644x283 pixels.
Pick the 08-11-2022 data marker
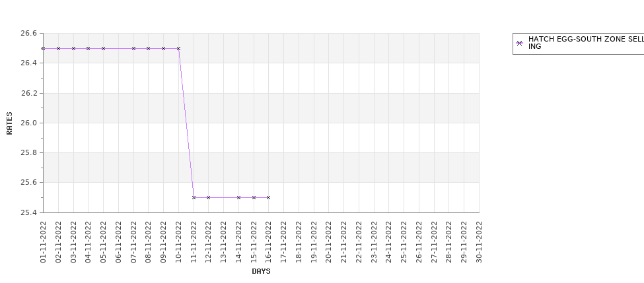[148, 48]
